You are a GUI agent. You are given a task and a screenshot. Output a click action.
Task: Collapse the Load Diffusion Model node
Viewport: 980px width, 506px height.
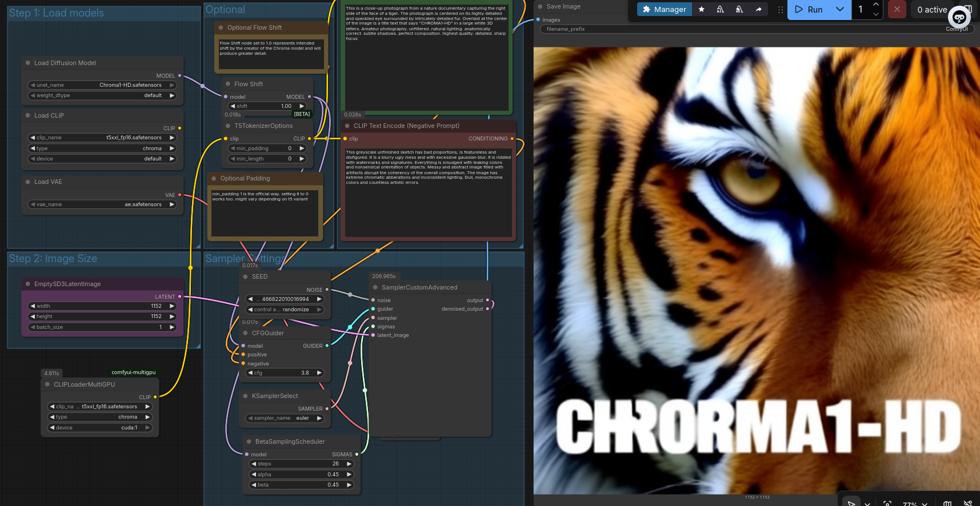(27, 63)
